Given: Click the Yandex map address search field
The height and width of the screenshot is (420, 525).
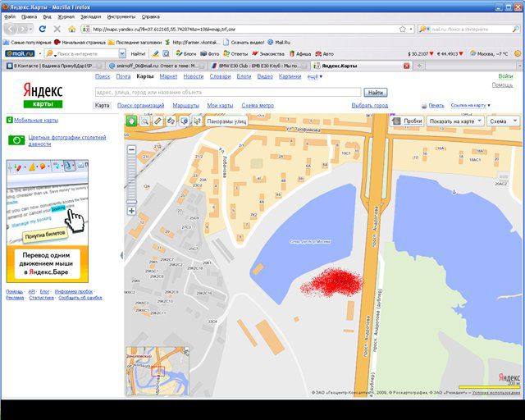Looking at the screenshot, I should 228,92.
